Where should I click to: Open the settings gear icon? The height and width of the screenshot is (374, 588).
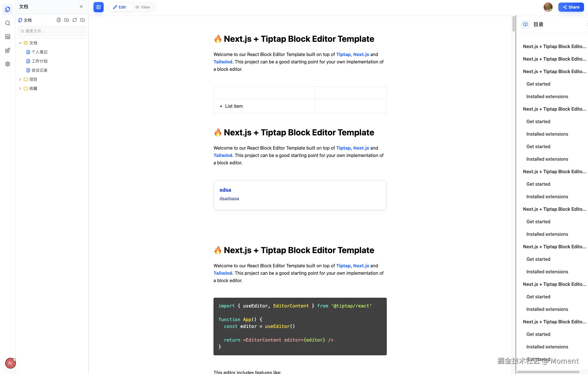8,64
